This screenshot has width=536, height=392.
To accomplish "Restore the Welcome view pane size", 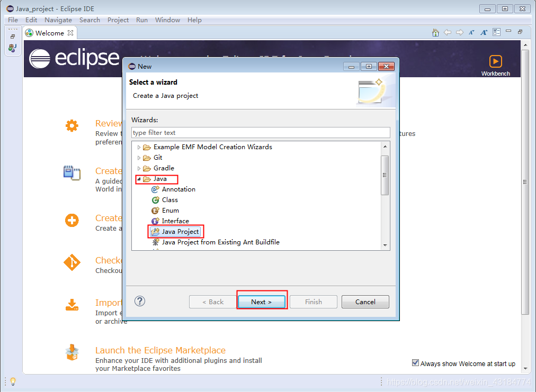I will pyautogui.click(x=520, y=32).
